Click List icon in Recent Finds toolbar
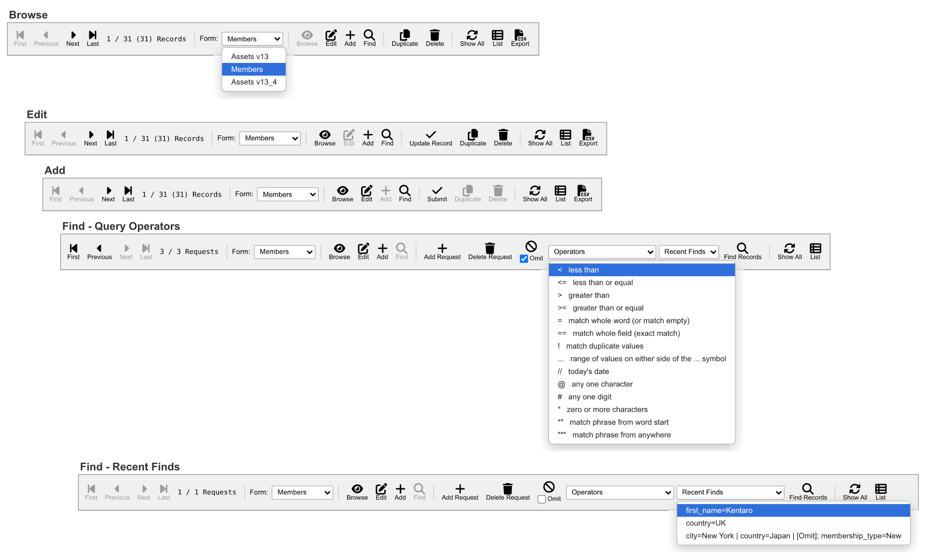Screen dimensions: 926x560 [881, 493]
